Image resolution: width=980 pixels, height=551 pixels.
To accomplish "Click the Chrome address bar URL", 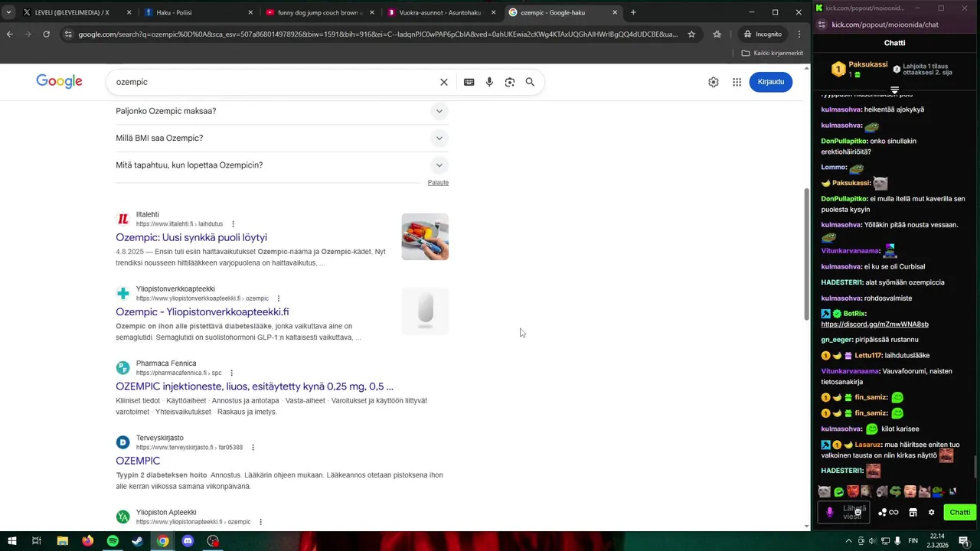I will point(377,34).
